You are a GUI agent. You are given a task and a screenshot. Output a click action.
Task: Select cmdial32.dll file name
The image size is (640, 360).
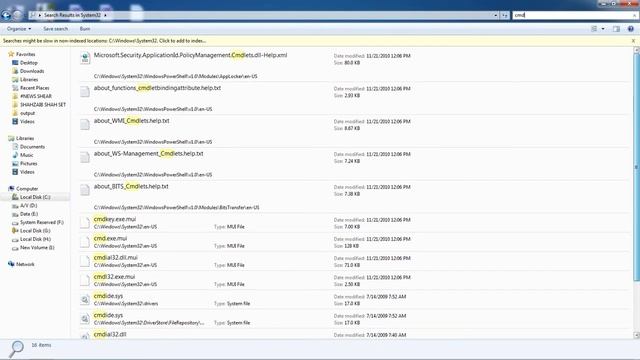pyautogui.click(x=110, y=334)
